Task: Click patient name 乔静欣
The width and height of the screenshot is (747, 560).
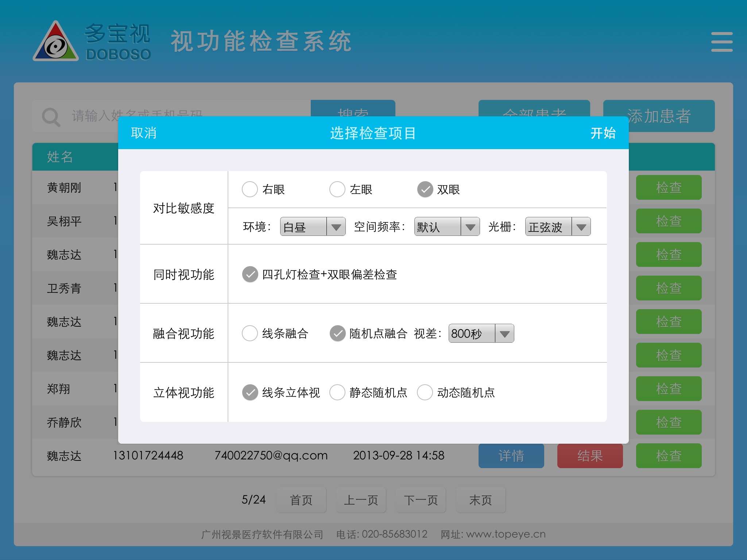Action: [x=64, y=423]
